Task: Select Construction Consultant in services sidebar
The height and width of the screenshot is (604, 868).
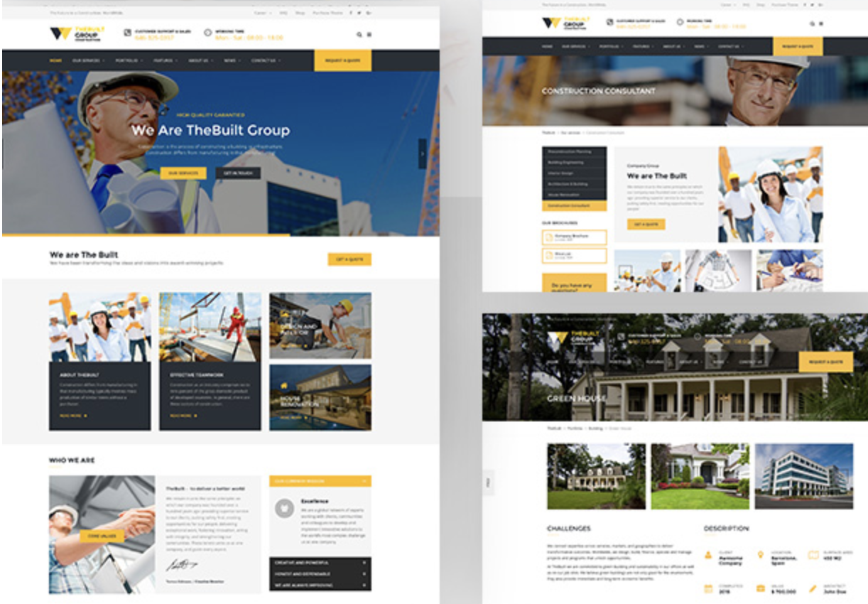Action: (574, 205)
